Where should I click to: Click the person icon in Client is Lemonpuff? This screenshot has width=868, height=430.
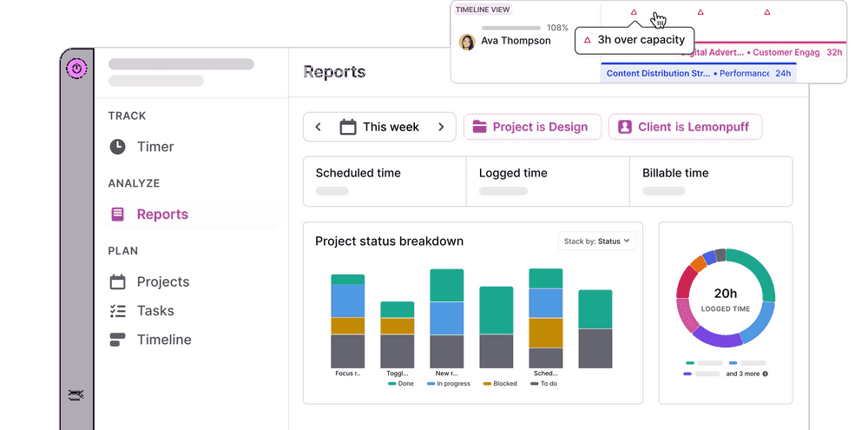click(624, 127)
